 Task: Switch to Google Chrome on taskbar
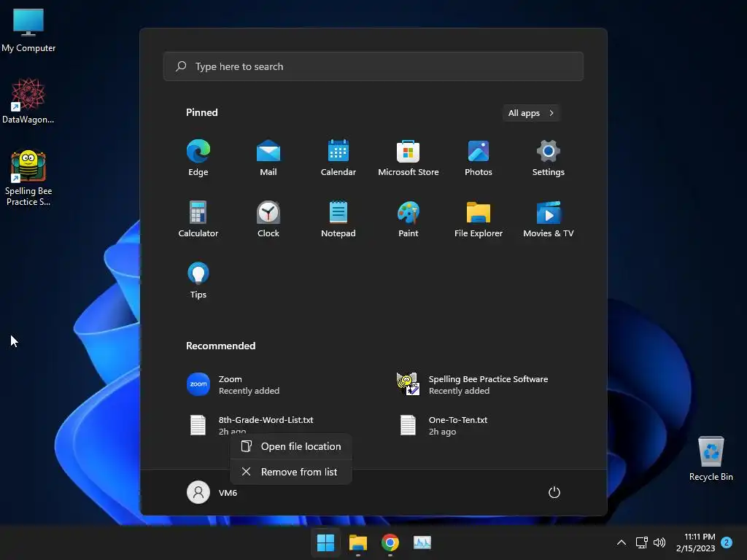[x=390, y=542]
